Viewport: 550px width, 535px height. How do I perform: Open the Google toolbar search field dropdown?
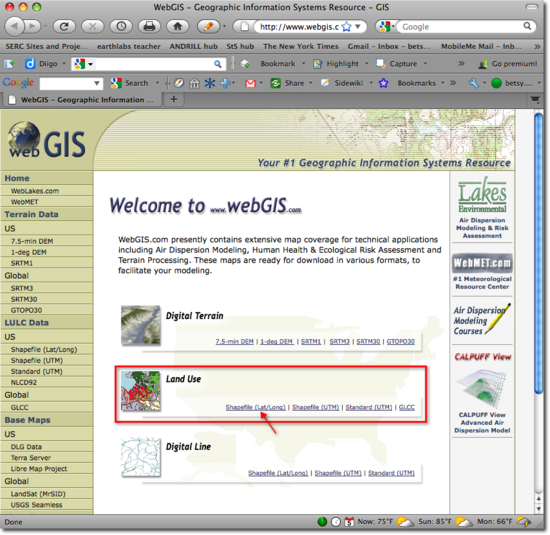[x=97, y=83]
